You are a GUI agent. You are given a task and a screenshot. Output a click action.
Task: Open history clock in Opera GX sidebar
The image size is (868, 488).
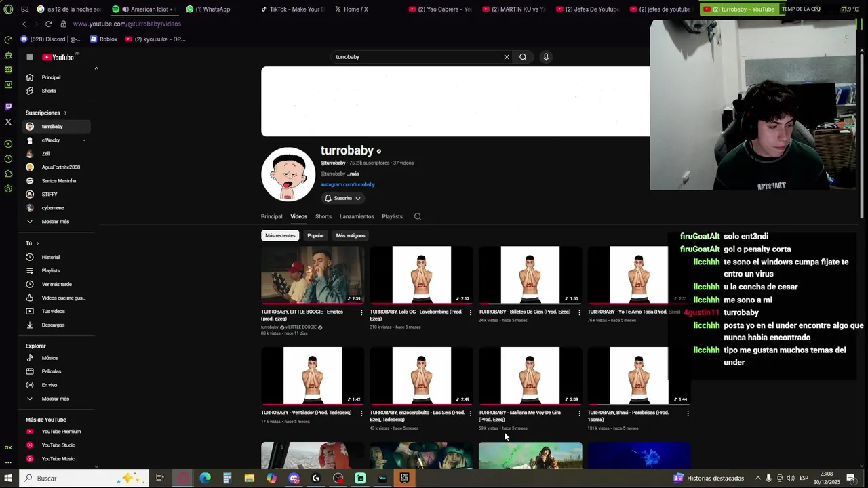tap(8, 159)
